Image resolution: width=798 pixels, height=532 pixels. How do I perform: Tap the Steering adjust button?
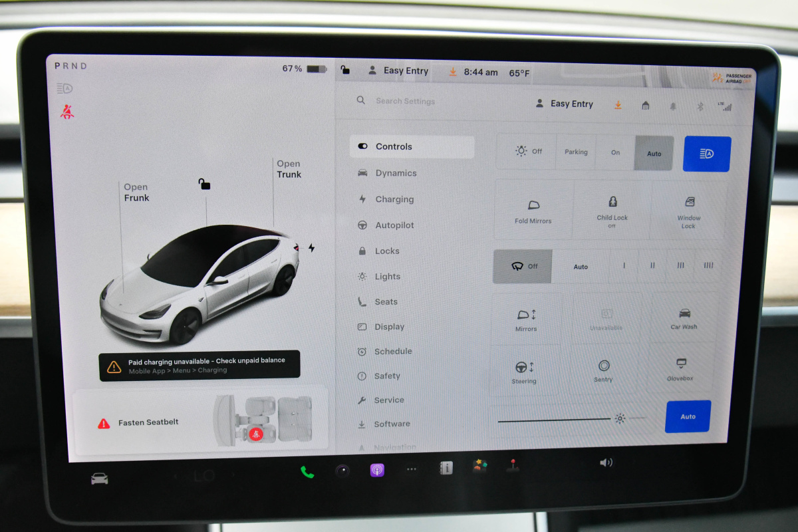click(x=524, y=371)
